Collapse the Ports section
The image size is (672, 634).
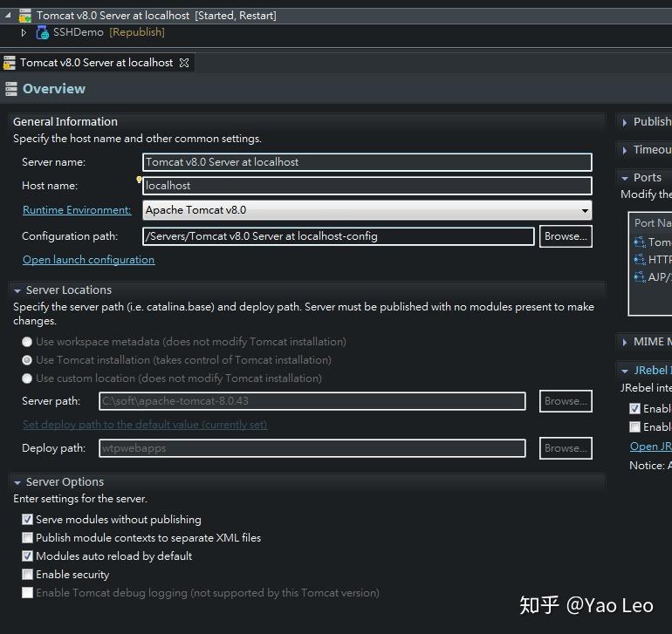click(624, 178)
